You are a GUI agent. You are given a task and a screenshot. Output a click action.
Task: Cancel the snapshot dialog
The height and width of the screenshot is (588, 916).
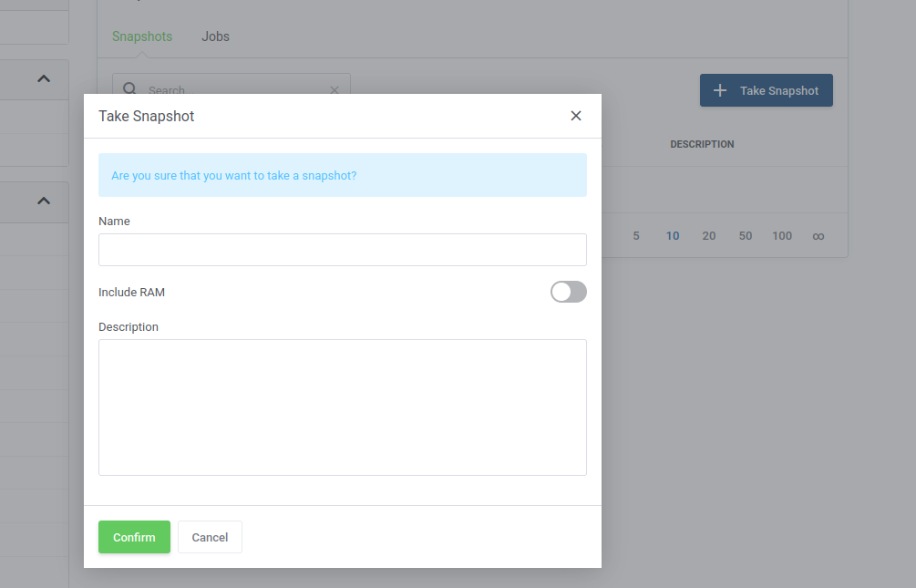210,537
